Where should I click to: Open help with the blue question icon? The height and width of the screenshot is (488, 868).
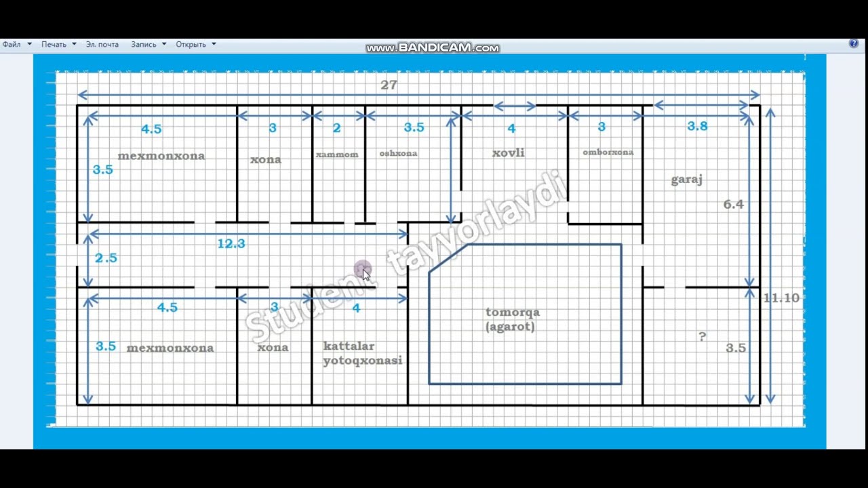(854, 43)
